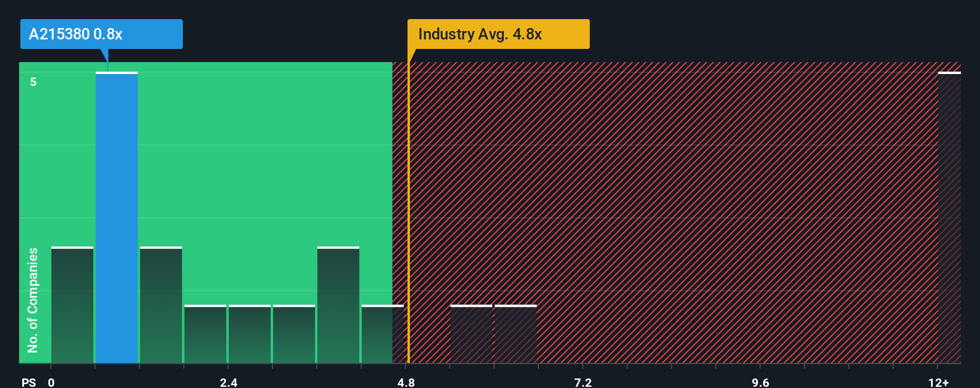Click the first histogram bar at PS 0
This screenshot has width=980, height=388.
[72, 304]
